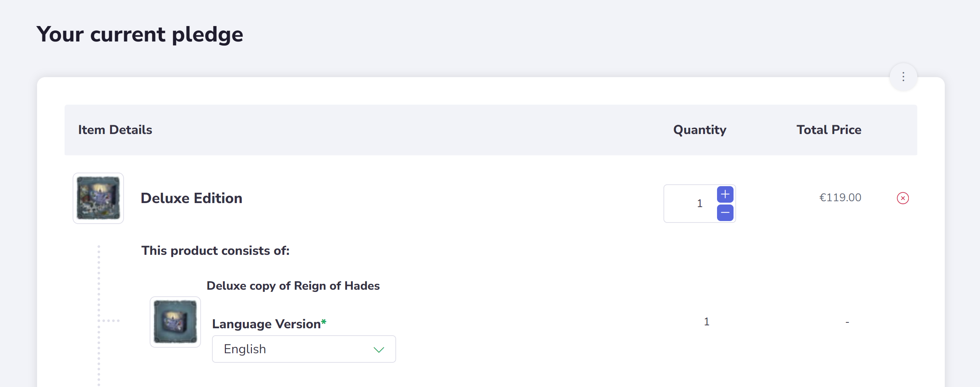
Task: Click the €119.00 total price value
Action: pyautogui.click(x=840, y=197)
